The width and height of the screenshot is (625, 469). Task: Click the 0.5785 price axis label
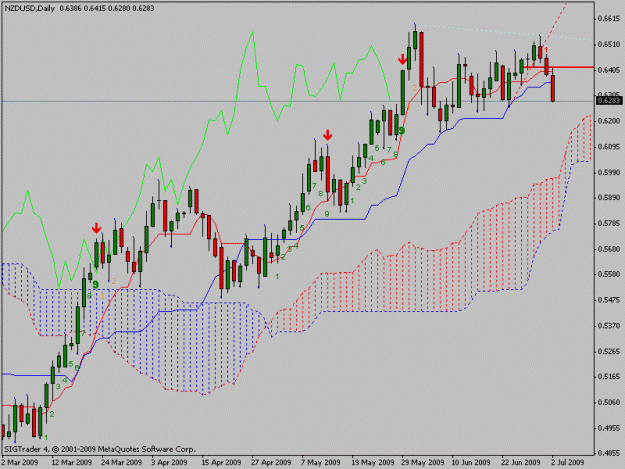point(609,223)
